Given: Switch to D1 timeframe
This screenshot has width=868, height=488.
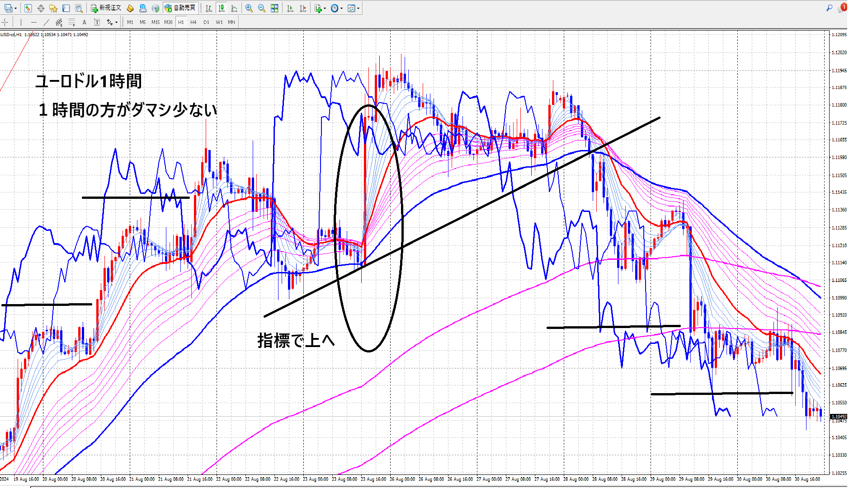Looking at the screenshot, I should [206, 22].
